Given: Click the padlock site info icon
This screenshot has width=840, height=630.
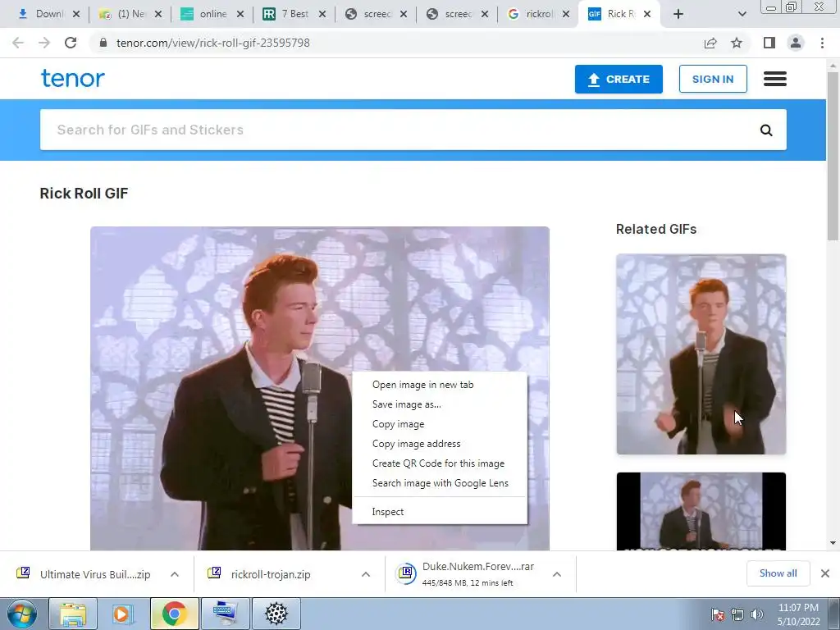Looking at the screenshot, I should click(103, 43).
